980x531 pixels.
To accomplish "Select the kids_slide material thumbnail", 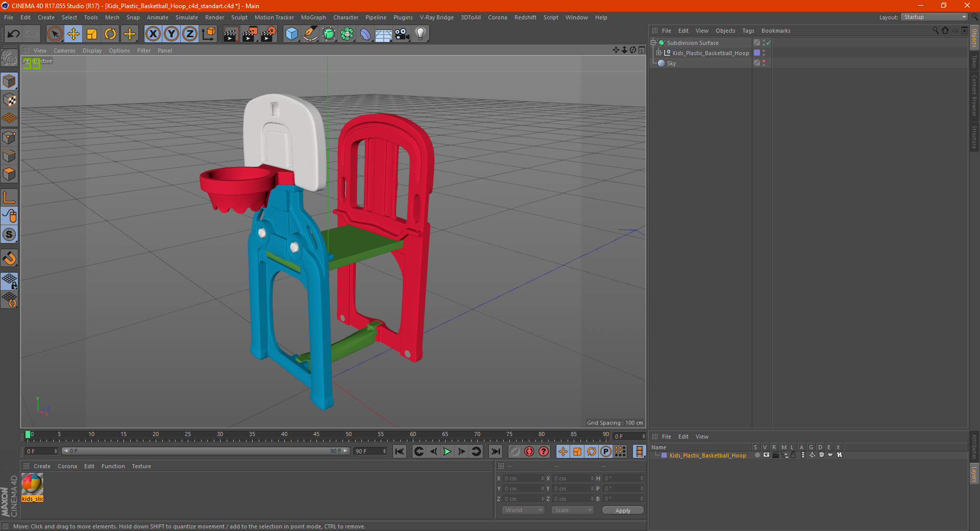I will [x=32, y=487].
